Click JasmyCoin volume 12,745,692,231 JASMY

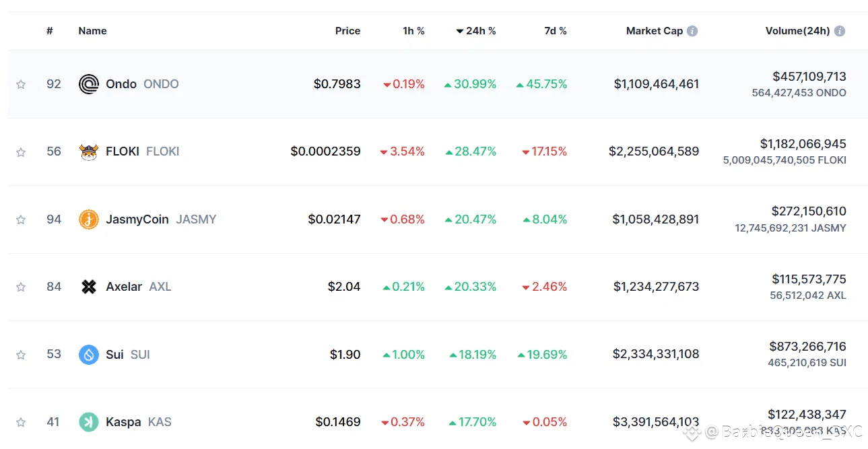(x=791, y=228)
